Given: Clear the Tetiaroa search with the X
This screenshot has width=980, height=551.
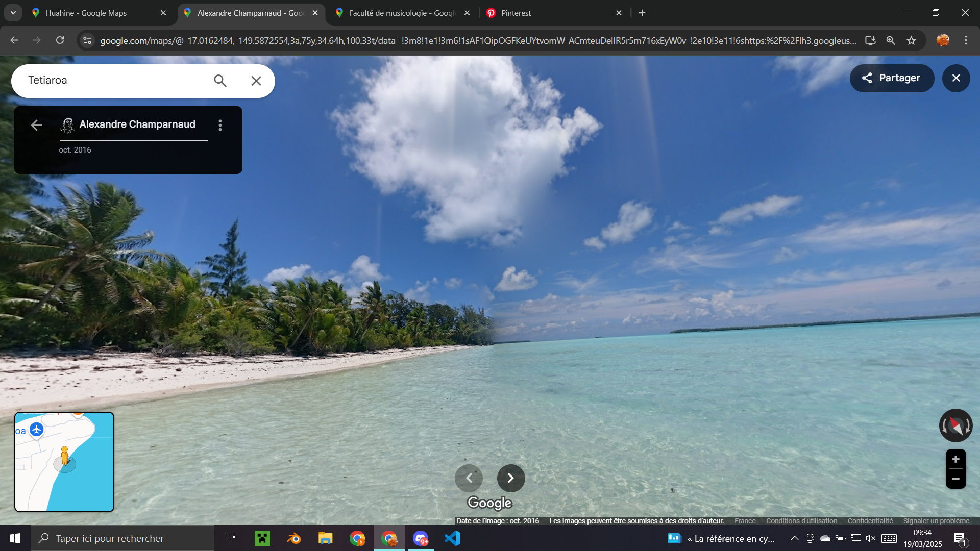Looking at the screenshot, I should (x=256, y=81).
